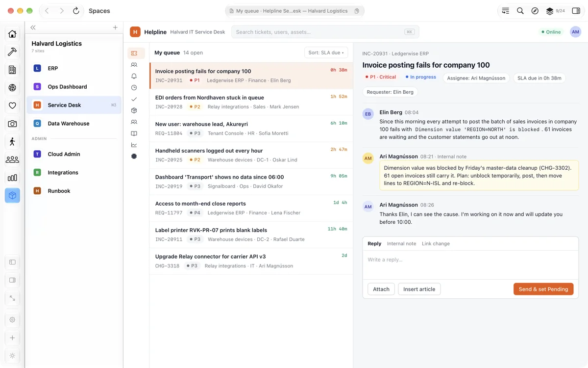Viewport: 588px width, 368px height.
Task: Click the Attach button
Action: tap(381, 289)
